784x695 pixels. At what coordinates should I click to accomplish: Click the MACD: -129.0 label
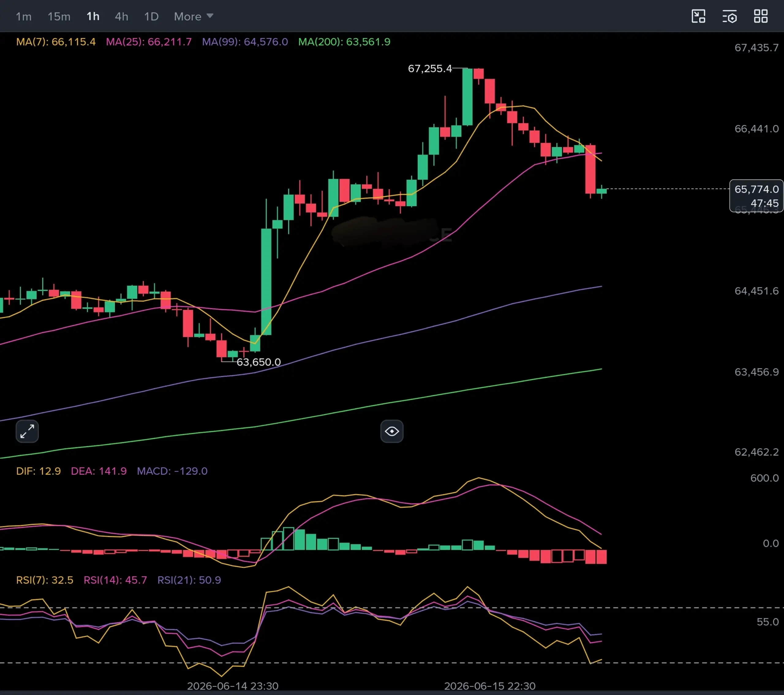coord(172,471)
